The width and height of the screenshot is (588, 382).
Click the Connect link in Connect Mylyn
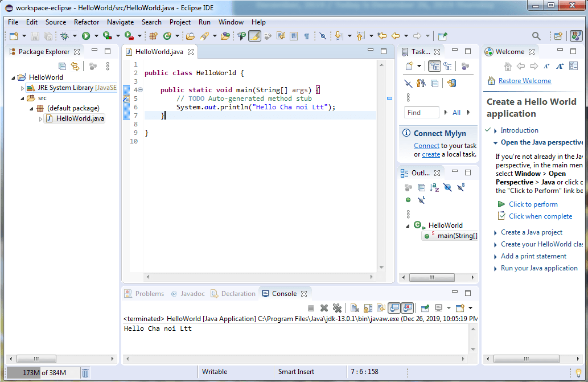426,145
